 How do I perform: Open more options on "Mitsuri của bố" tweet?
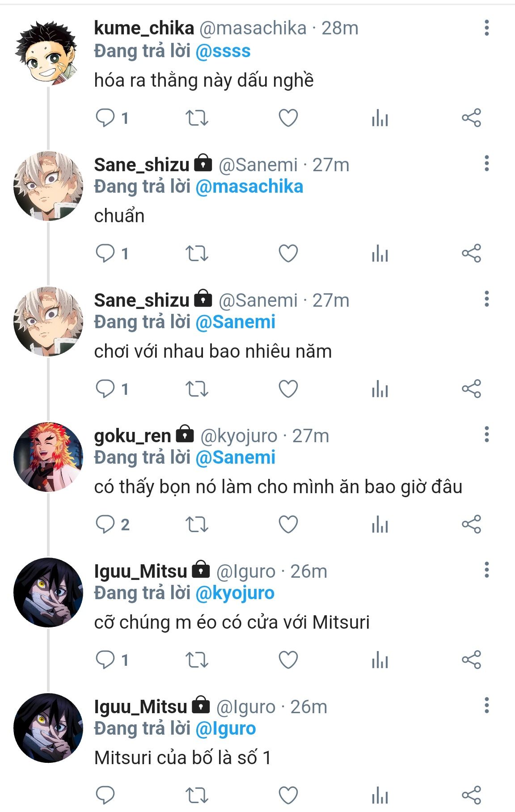[x=486, y=706]
